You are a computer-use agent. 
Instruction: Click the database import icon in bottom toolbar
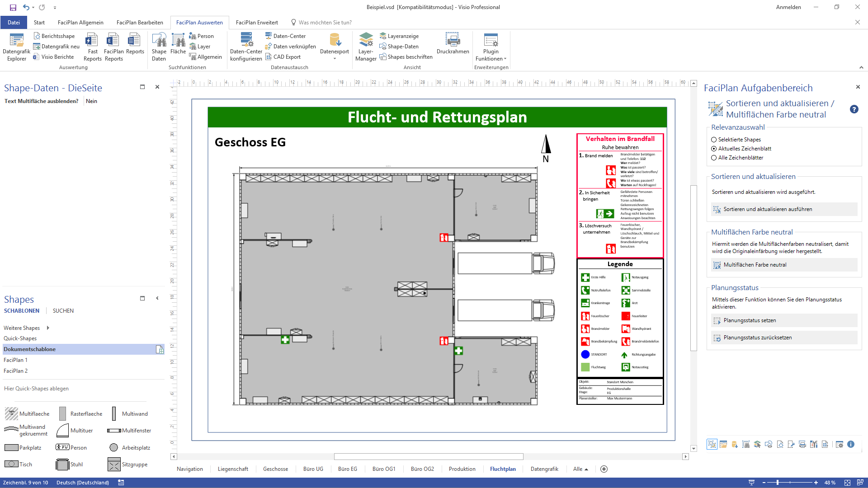[735, 445]
